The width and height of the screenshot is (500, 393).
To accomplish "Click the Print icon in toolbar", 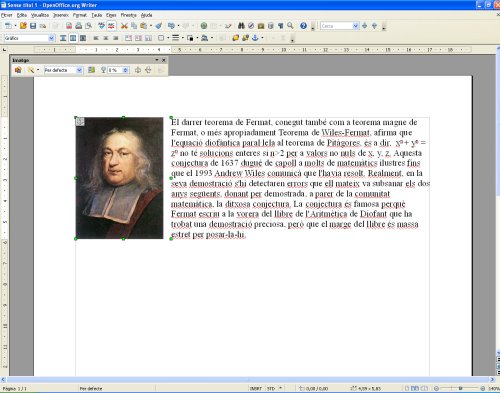I will (79, 26).
